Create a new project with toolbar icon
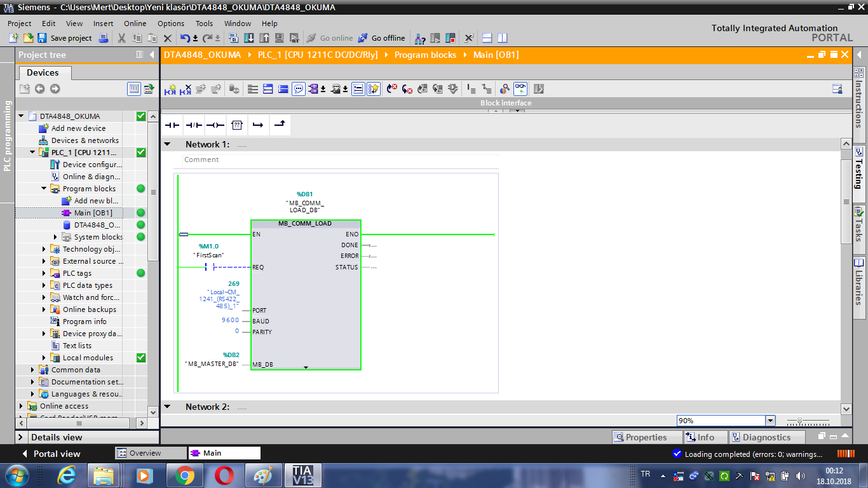 (x=14, y=38)
